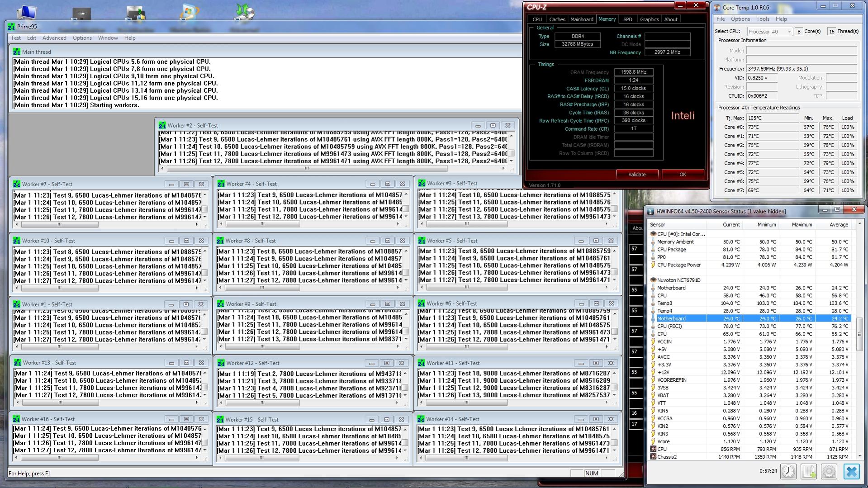Open HWiNFO sensor settings gear
Screen dimensions: 868x488
coord(829,471)
